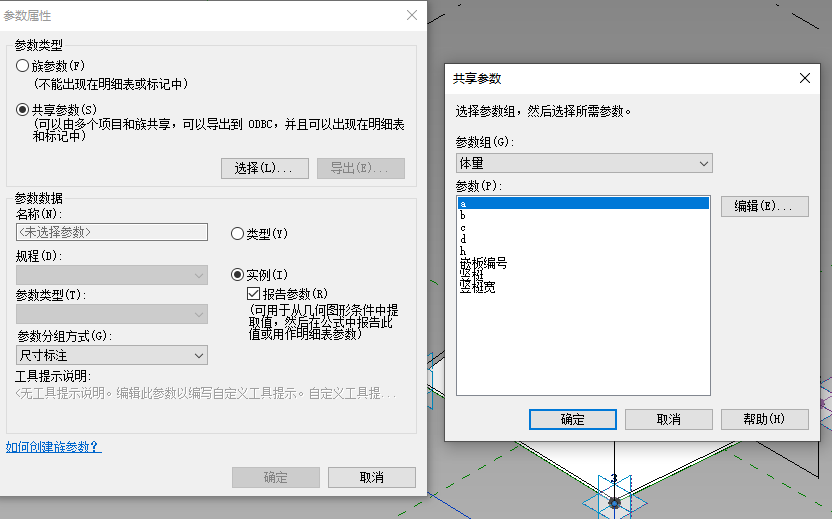Viewport: 832px width, 519px height.
Task: Confirm with 确定 in 共享参数 dialog
Action: 573,419
